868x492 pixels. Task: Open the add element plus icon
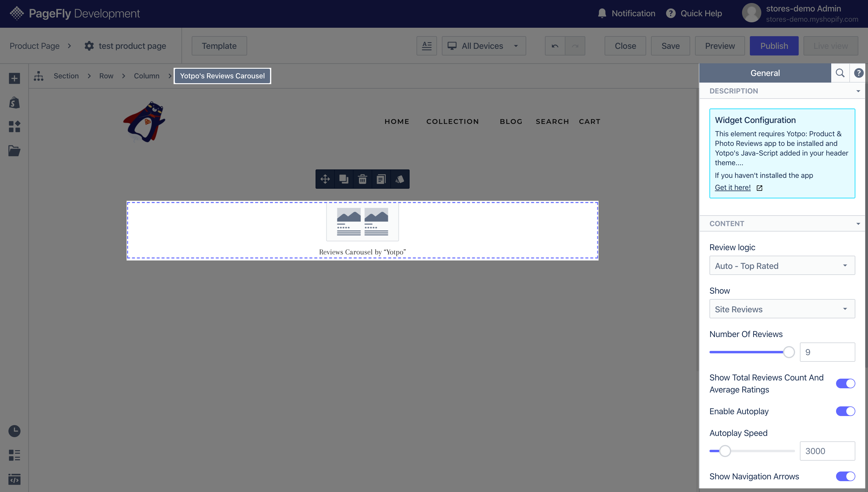(x=14, y=78)
